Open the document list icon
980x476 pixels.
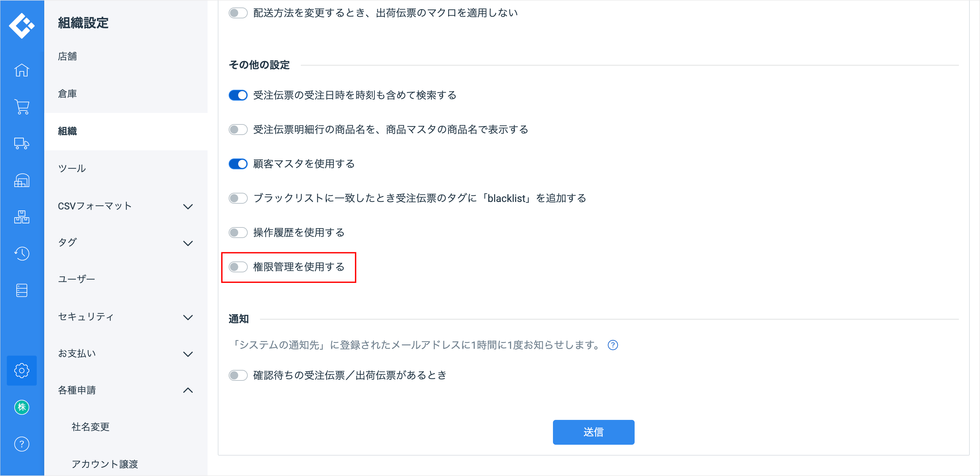[22, 290]
